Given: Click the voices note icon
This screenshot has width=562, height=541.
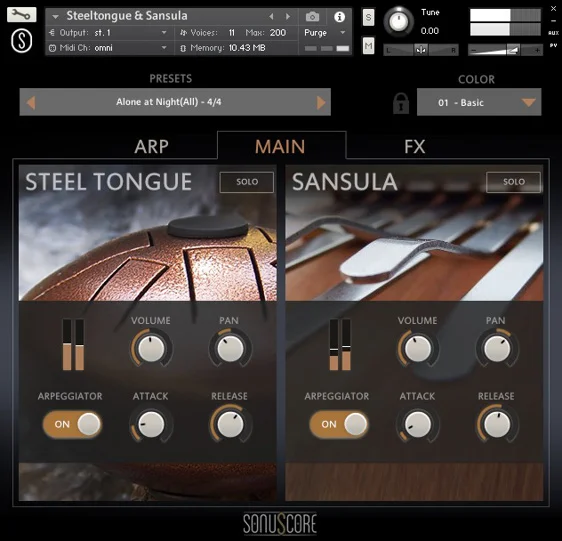Looking at the screenshot, I should [184, 33].
